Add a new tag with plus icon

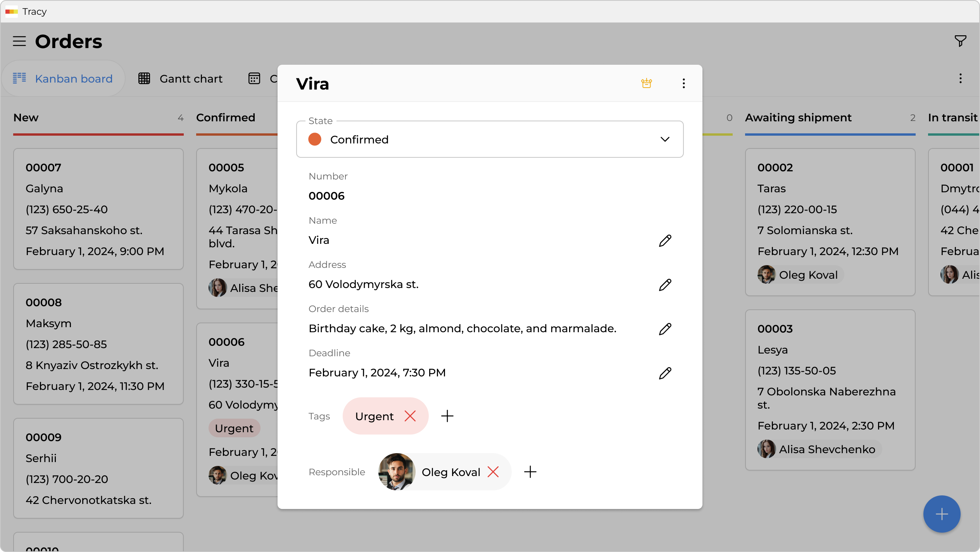[x=447, y=416]
